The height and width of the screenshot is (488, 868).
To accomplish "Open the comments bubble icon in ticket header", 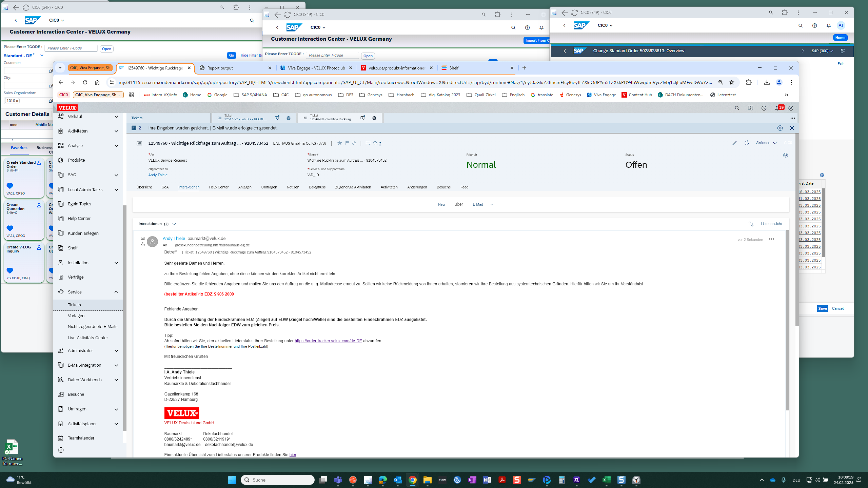I will coord(368,143).
